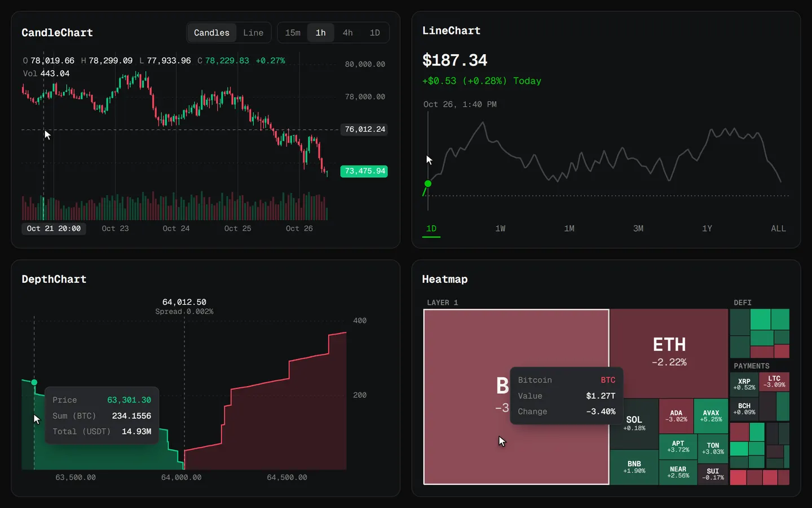Select the 15m timeframe
The height and width of the screenshot is (508, 812).
click(x=293, y=33)
